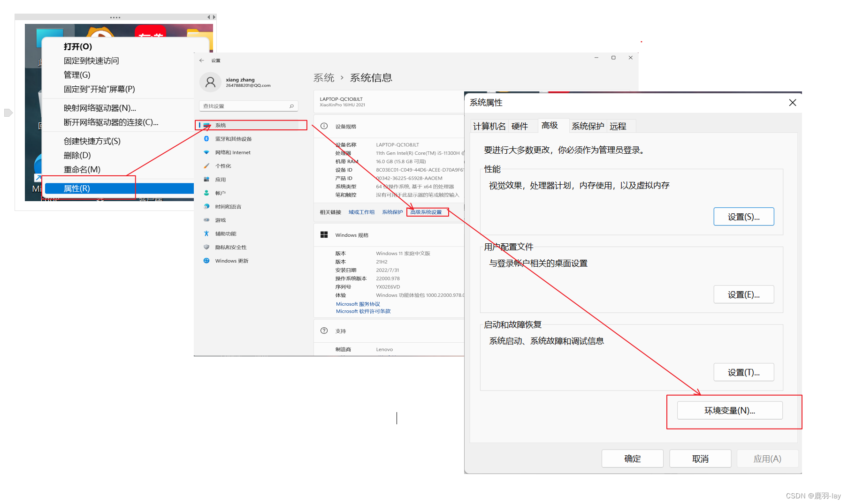Click the network icon beside 网络和 Internet

[206, 152]
